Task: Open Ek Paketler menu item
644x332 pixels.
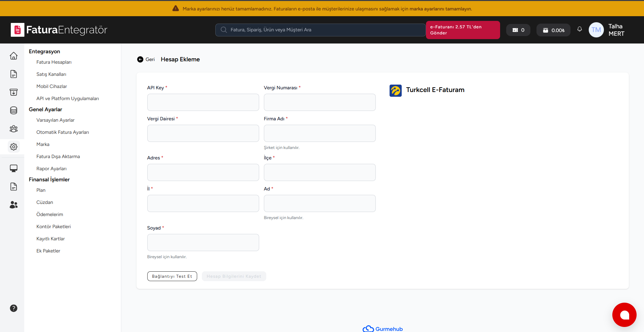Action: pyautogui.click(x=48, y=251)
